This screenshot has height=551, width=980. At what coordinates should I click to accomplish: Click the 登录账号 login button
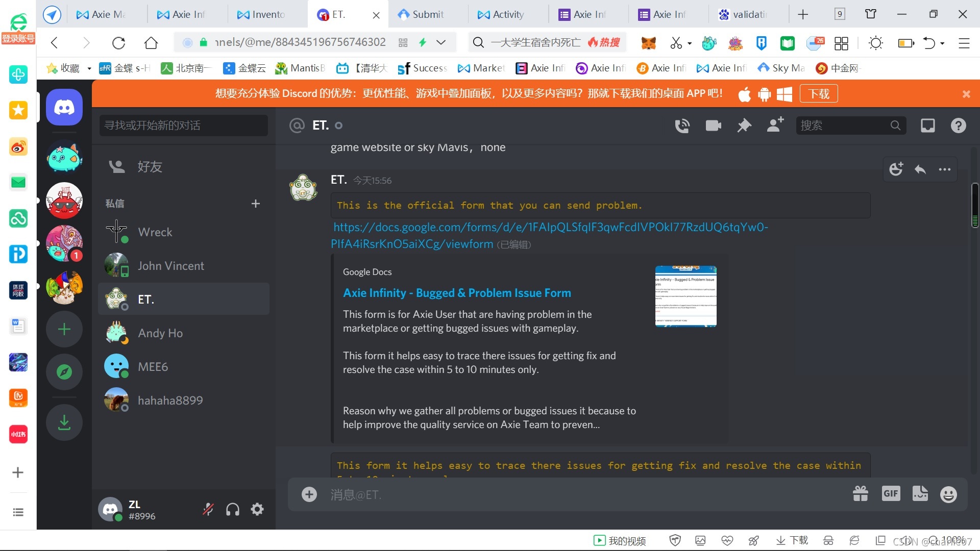[18, 38]
